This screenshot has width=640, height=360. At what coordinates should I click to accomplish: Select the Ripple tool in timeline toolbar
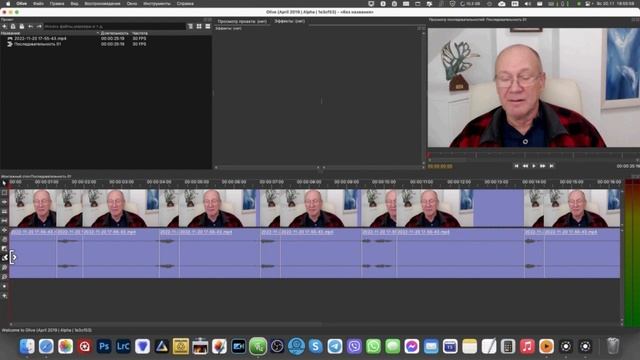4,202
